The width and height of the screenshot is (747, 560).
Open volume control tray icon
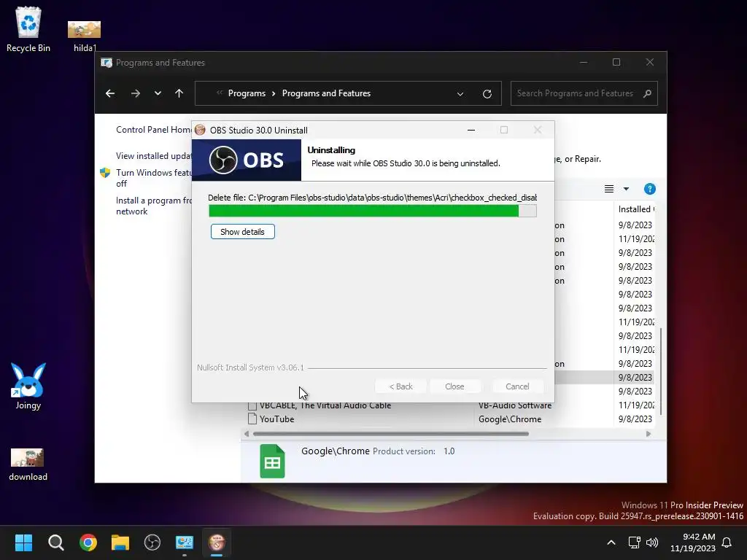651,542
